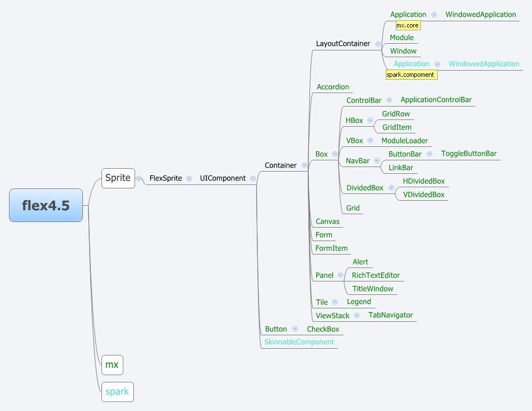Collapse the UIComponent branch toggle

[x=253, y=178]
